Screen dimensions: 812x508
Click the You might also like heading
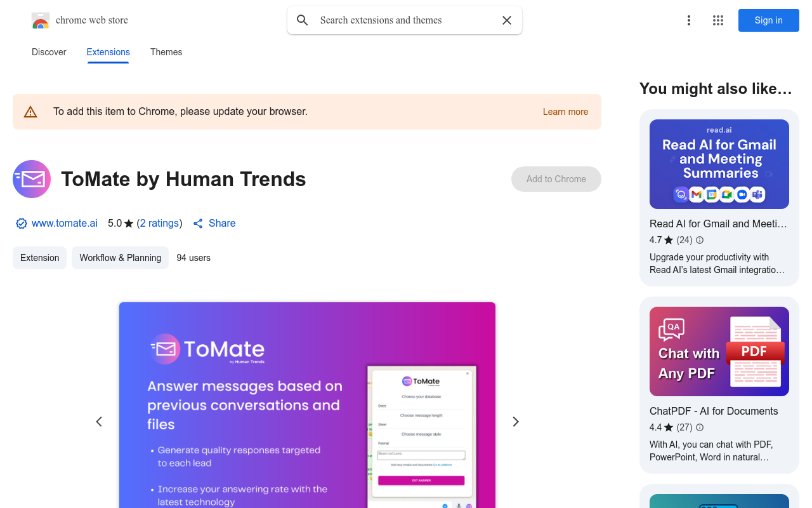point(716,89)
